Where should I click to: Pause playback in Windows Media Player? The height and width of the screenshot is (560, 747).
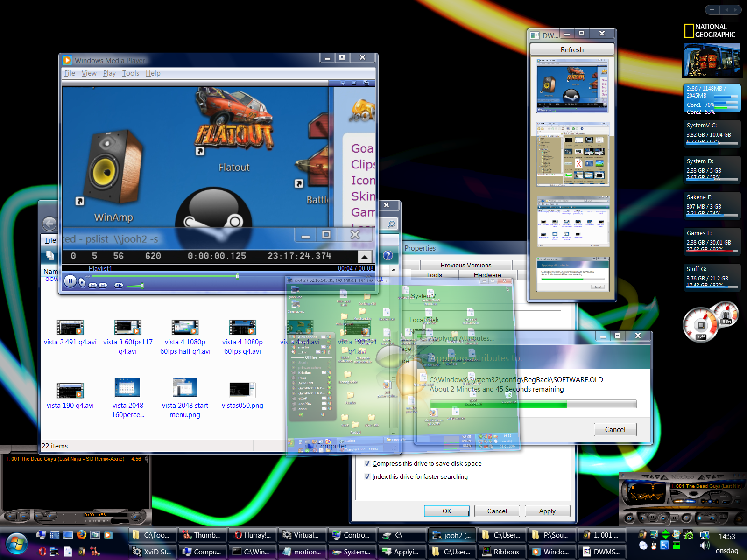(x=70, y=281)
